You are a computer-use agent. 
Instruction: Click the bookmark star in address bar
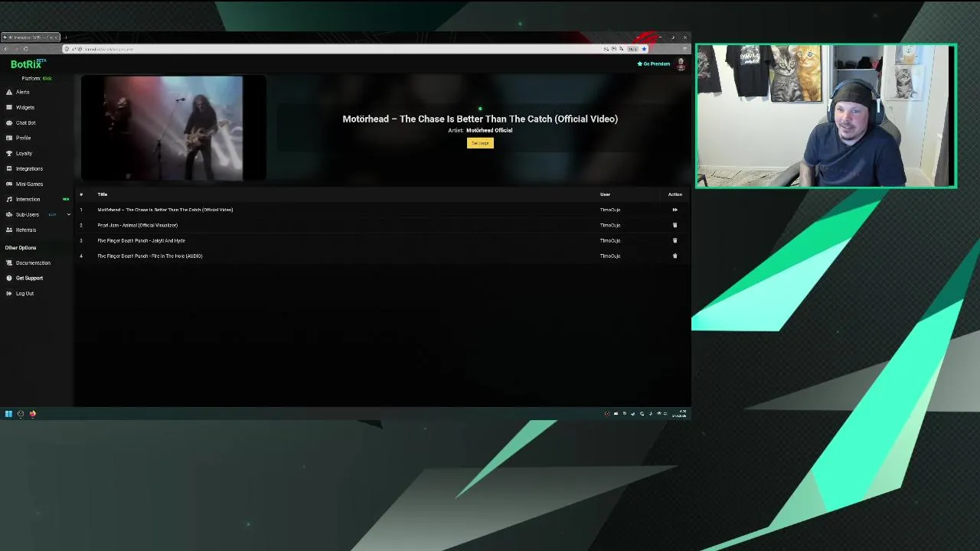coord(644,49)
